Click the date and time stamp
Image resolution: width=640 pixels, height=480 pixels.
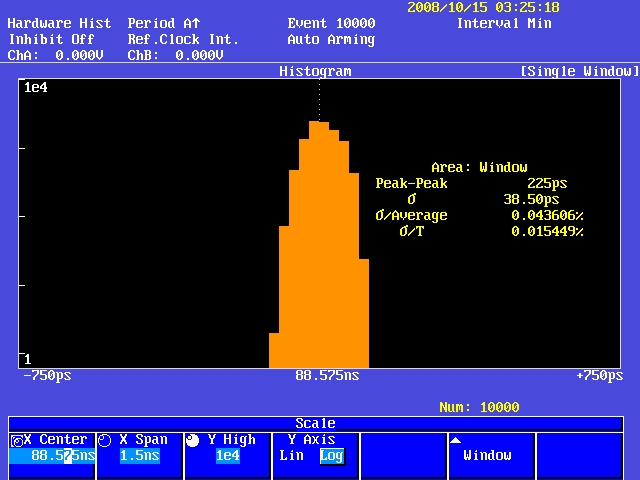[x=484, y=7]
